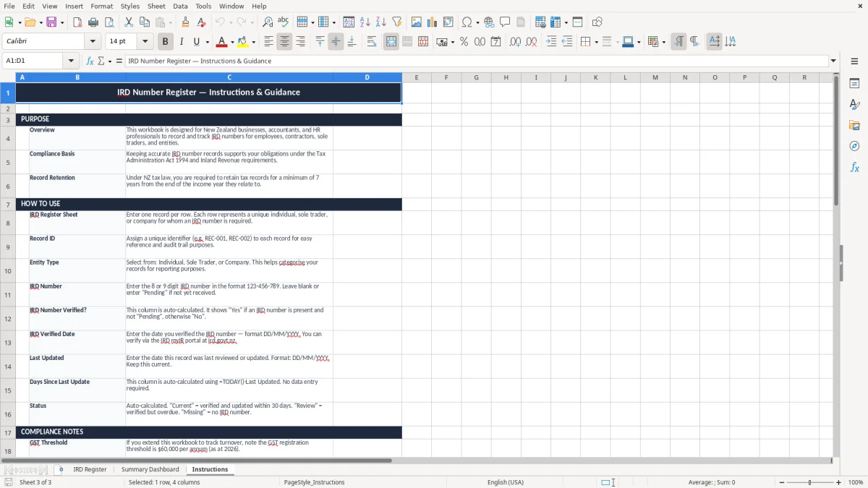
Task: Clear direct formatting
Action: pyautogui.click(x=200, y=22)
